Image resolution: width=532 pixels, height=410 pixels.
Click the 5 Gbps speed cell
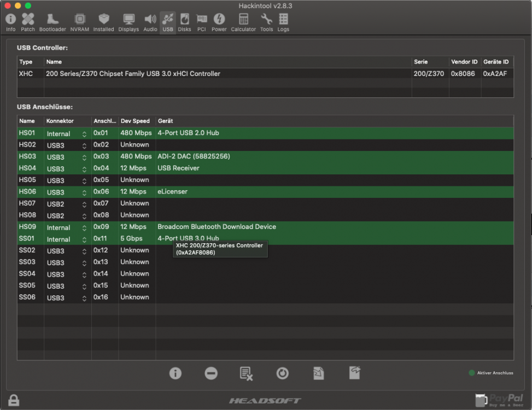[131, 238]
